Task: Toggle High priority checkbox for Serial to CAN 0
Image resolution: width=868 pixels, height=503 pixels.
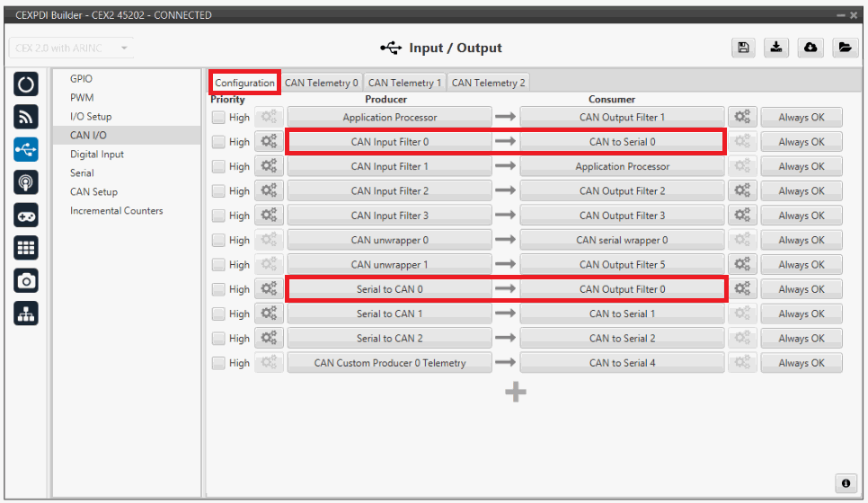Action: [219, 289]
